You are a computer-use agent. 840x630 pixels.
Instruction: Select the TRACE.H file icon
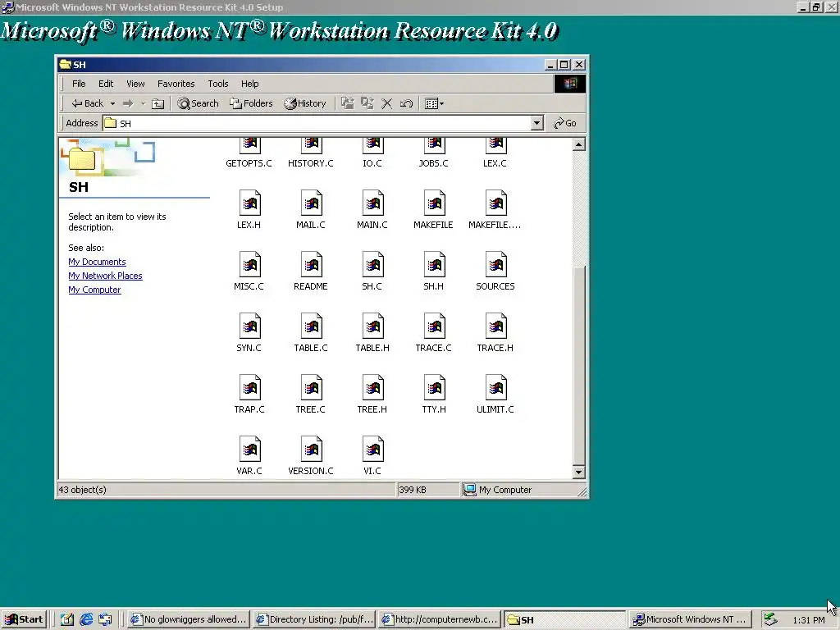click(x=495, y=333)
